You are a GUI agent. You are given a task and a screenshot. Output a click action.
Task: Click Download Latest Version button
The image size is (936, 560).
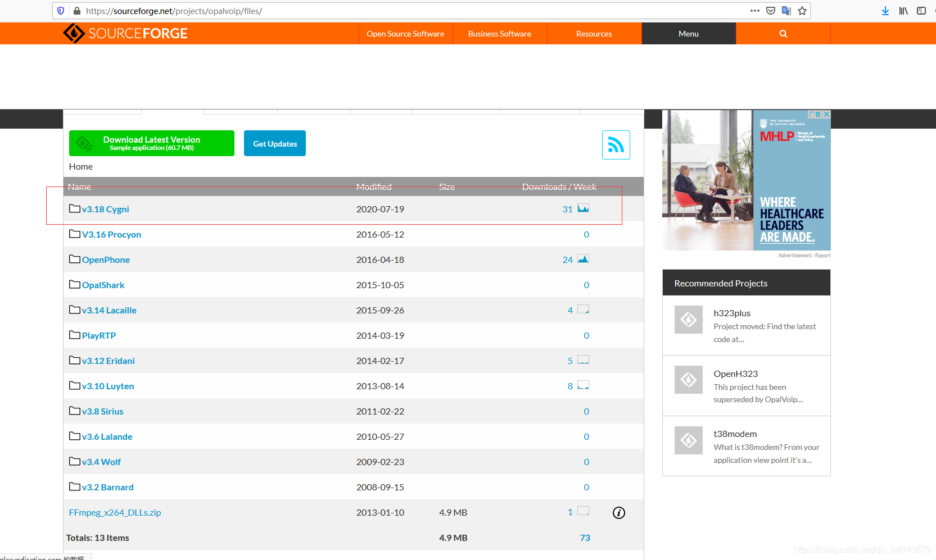[152, 143]
